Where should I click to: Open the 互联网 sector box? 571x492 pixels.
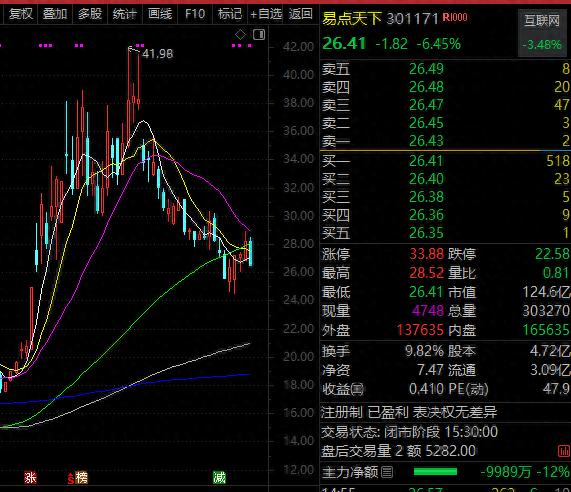click(542, 33)
